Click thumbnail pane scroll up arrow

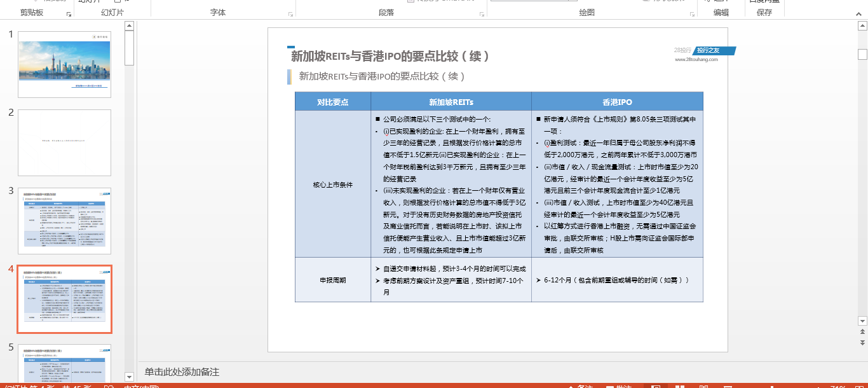point(129,26)
